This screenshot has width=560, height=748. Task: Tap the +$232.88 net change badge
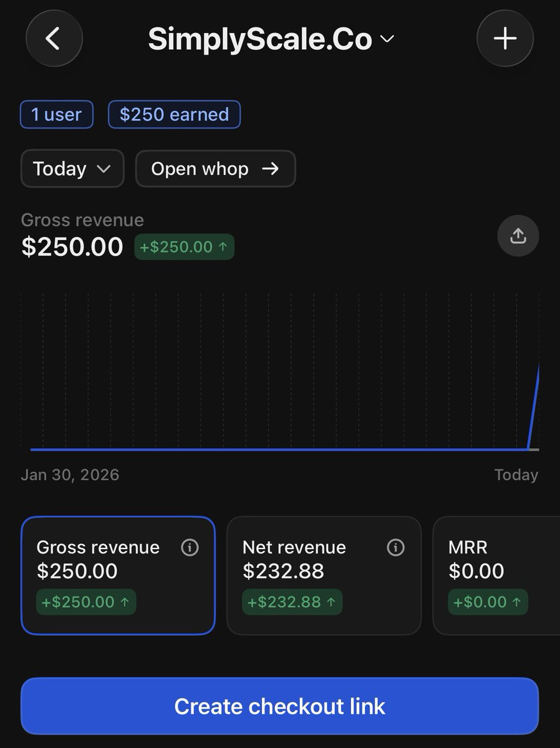tap(292, 602)
